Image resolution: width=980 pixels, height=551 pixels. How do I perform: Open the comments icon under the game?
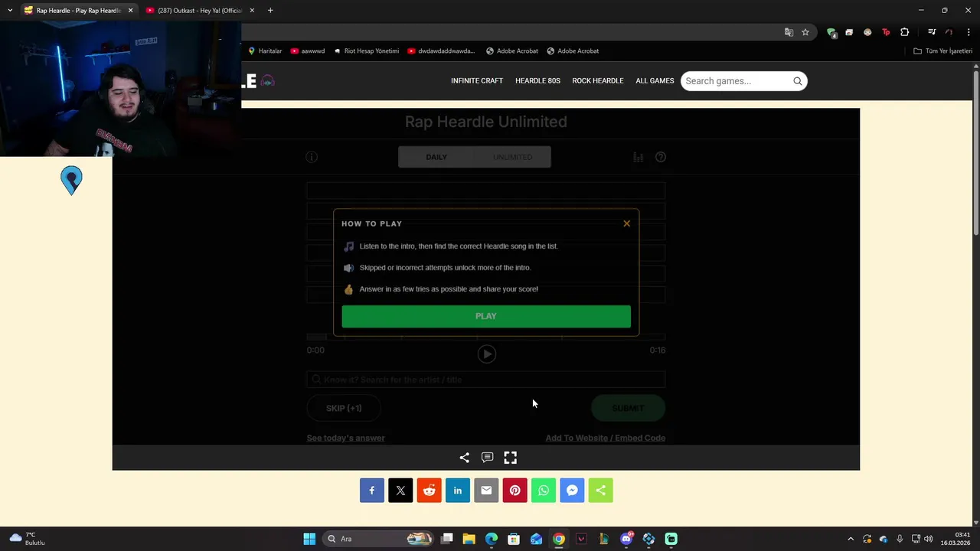click(x=487, y=458)
